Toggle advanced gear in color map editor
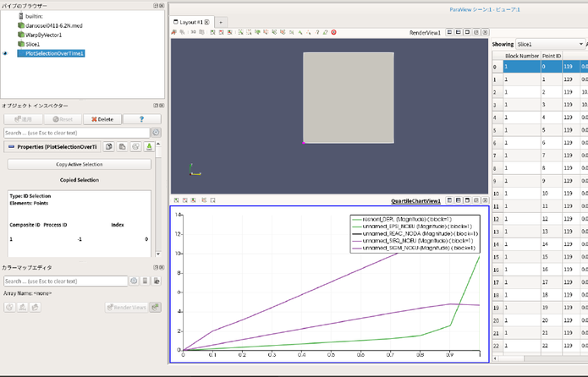Image resolution: width=588 pixels, height=377 pixels. pos(134,281)
